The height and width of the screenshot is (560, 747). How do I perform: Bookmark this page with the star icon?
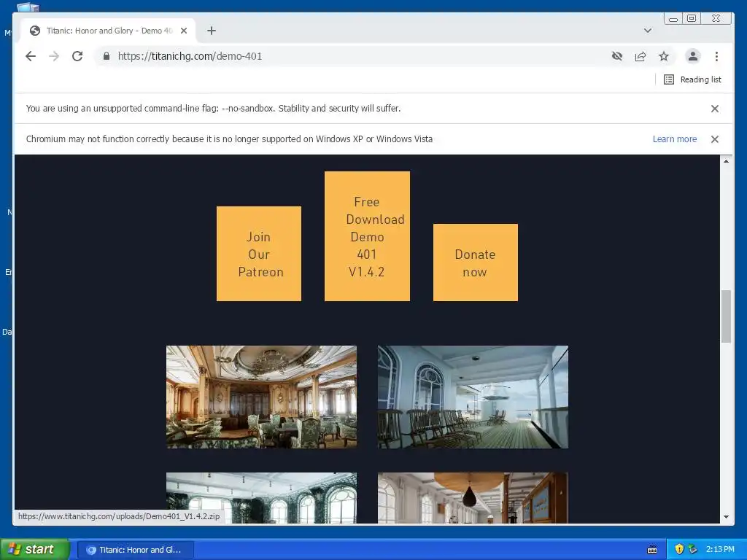click(664, 56)
